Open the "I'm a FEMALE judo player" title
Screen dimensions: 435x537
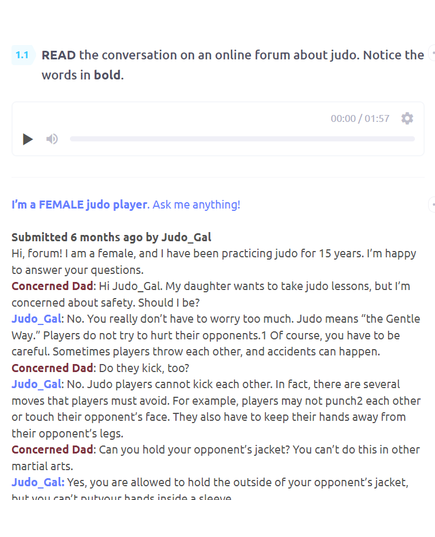[x=79, y=204]
